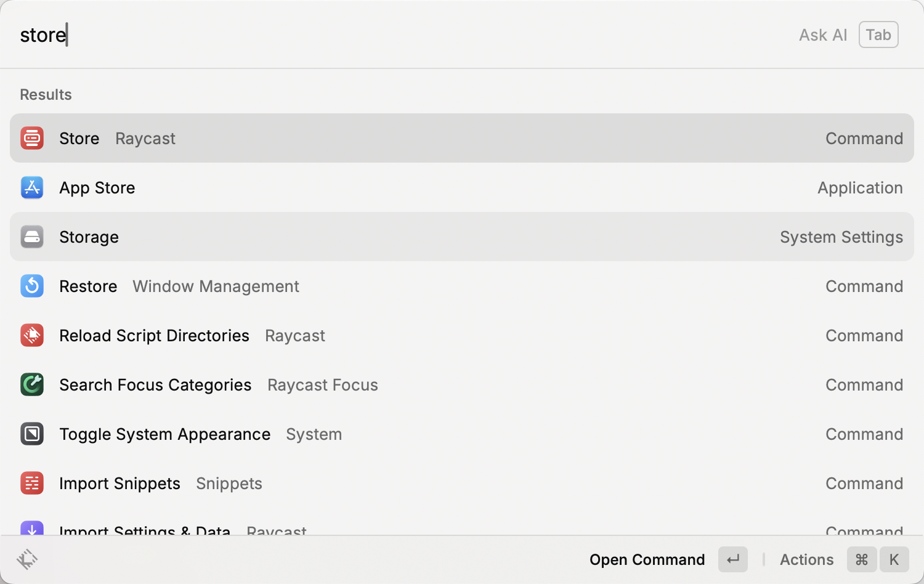Image resolution: width=924 pixels, height=584 pixels.
Task: Open the Actions menu
Action: (806, 559)
